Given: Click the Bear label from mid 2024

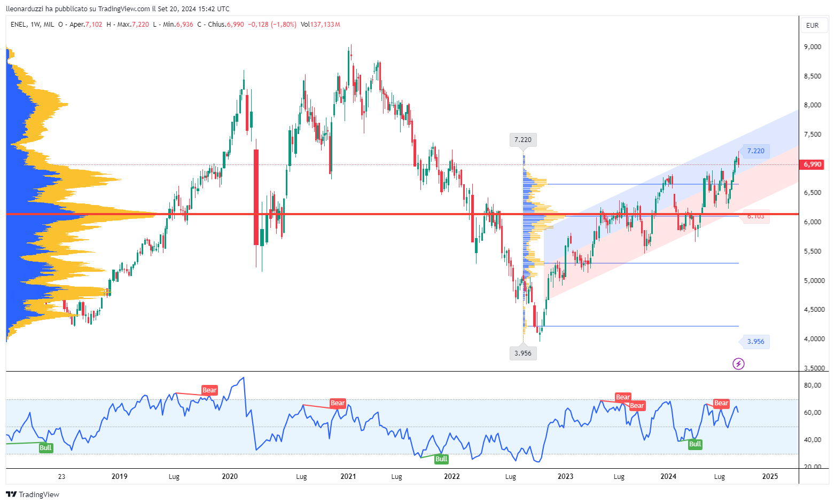Looking at the screenshot, I should click(x=721, y=403).
